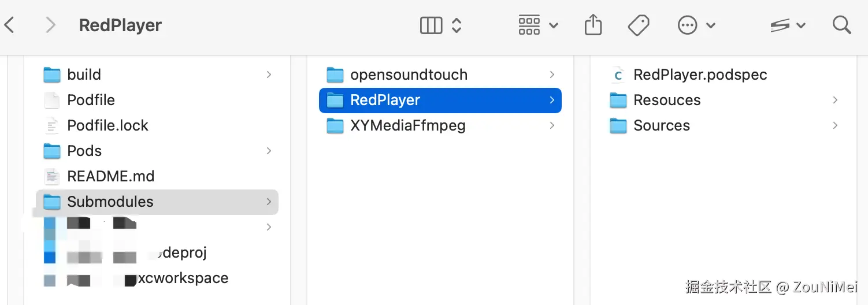Go forward with the right chevron
This screenshot has height=305, width=868.
pos(50,25)
